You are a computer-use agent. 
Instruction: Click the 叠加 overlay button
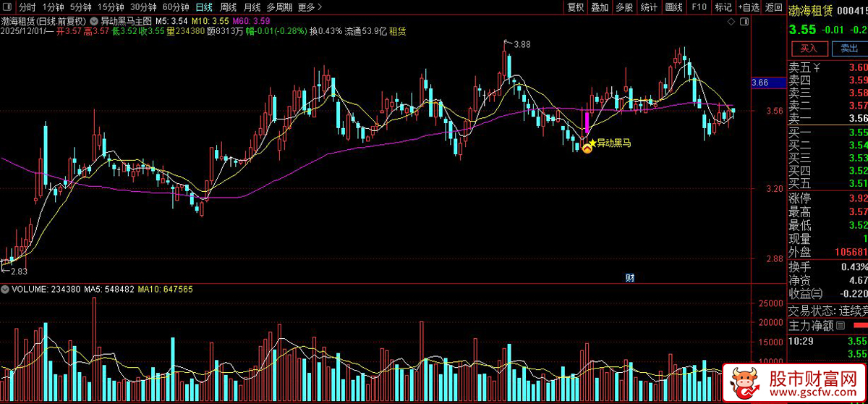coord(600,7)
